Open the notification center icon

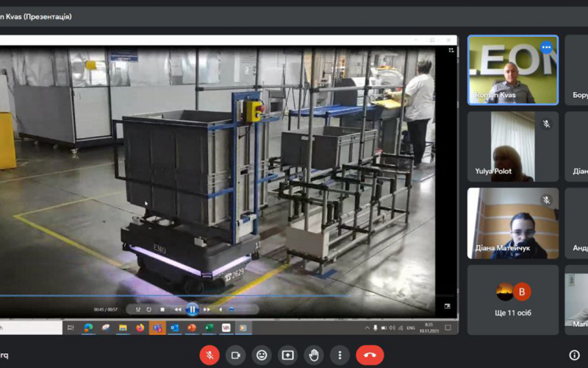click(x=448, y=328)
